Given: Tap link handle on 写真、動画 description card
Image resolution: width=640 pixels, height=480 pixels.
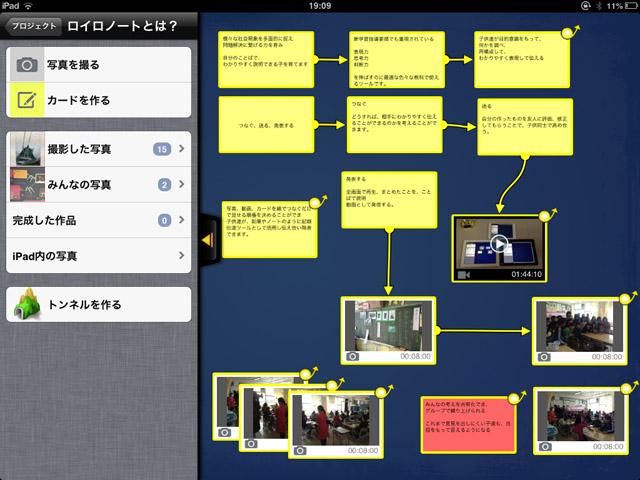Looking at the screenshot, I should 317,202.
